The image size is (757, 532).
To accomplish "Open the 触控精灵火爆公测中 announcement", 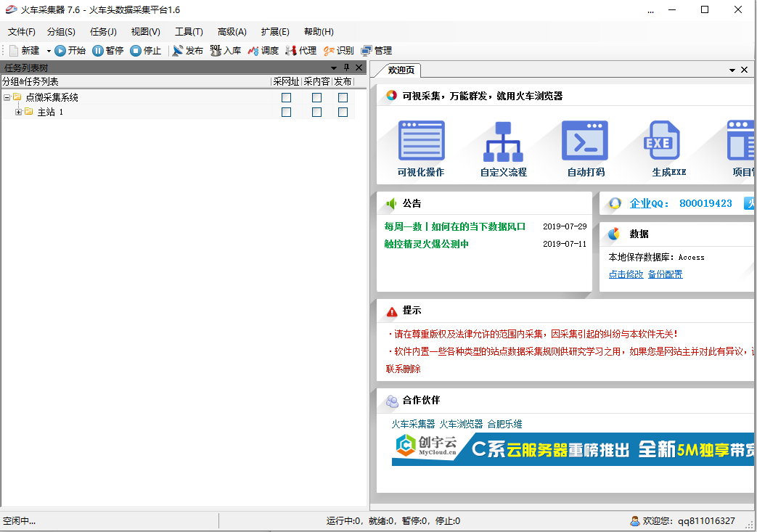I will (426, 244).
